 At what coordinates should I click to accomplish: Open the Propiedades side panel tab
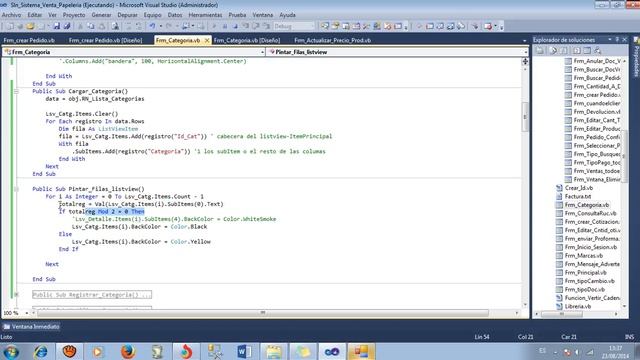click(x=636, y=57)
